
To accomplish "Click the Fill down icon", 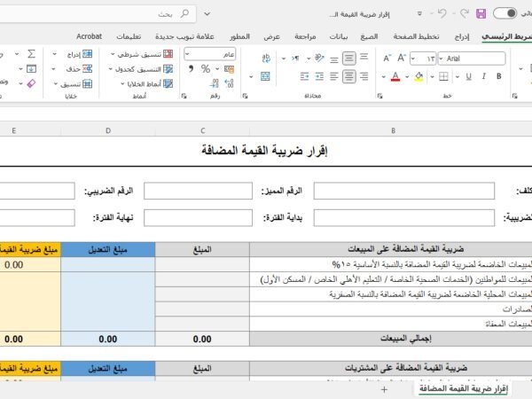I will 31,69.
